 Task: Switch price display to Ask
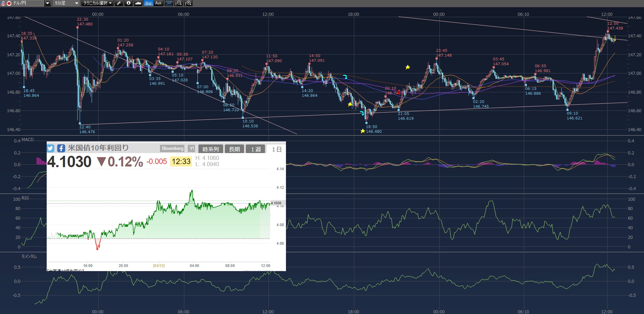(x=158, y=3)
